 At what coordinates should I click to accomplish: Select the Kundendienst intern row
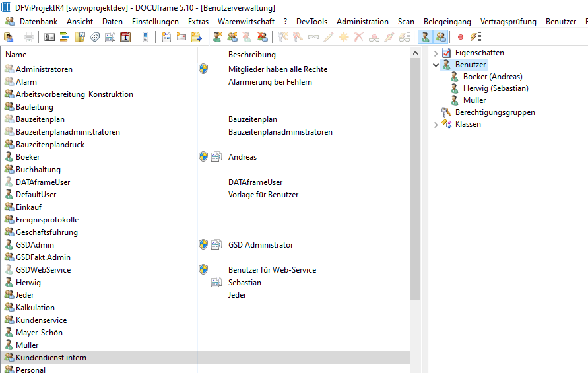pyautogui.click(x=205, y=358)
